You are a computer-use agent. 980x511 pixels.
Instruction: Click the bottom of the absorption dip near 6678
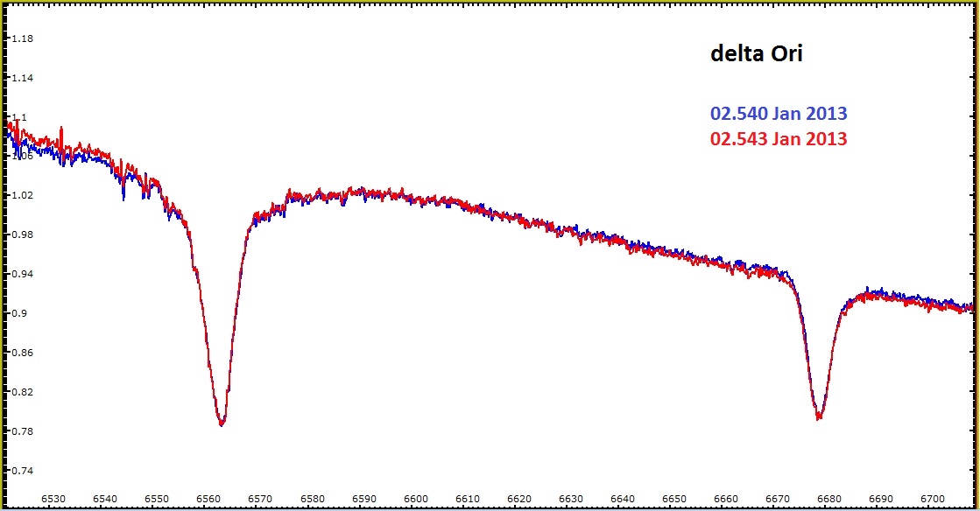pos(819,416)
